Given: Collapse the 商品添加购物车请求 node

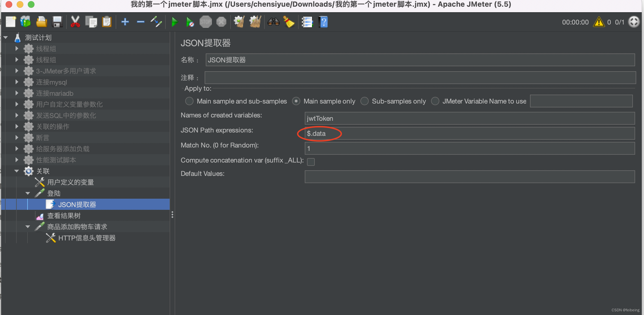Looking at the screenshot, I should pos(28,227).
